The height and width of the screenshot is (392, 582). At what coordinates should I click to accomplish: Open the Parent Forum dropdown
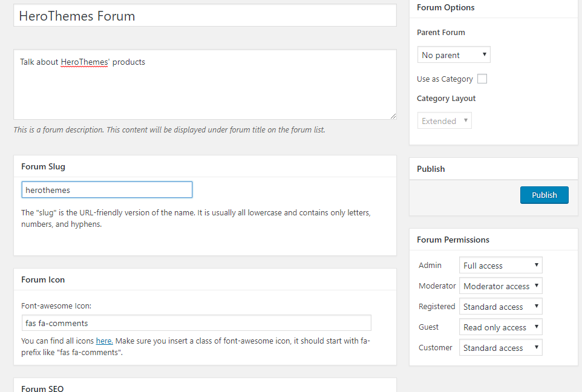[x=454, y=54]
